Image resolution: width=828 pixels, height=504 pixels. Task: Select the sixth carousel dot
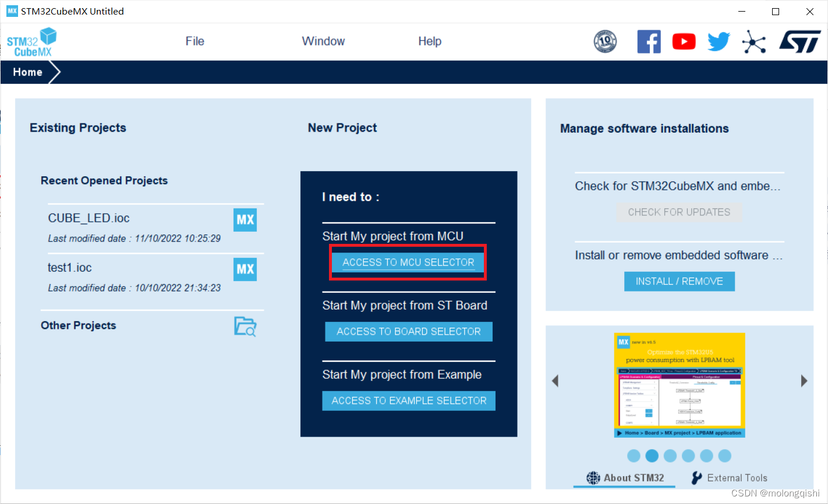725,456
